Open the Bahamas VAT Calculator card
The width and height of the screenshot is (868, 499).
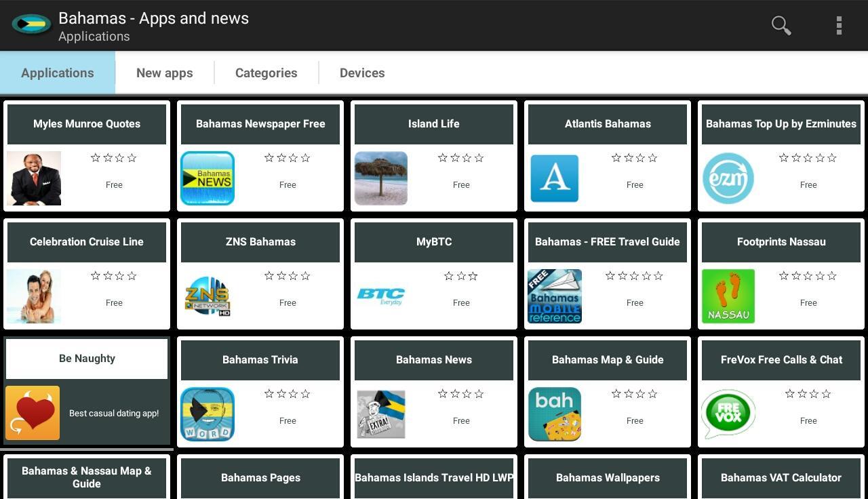point(781,477)
